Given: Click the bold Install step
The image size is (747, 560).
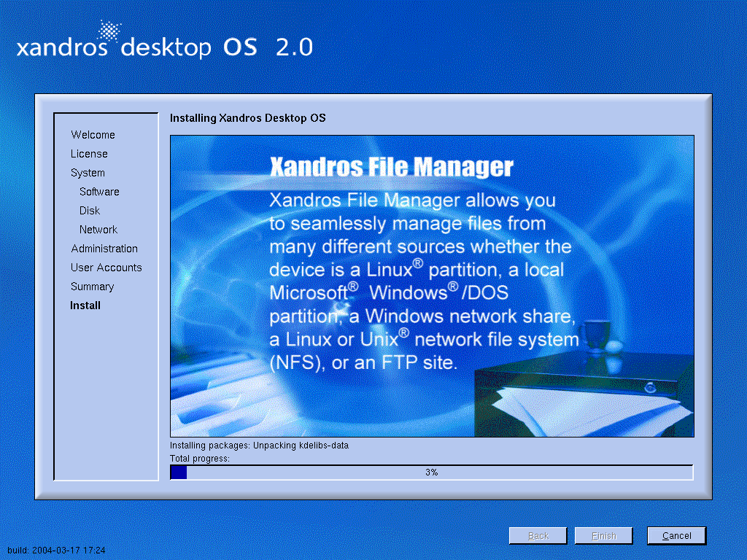Looking at the screenshot, I should [x=85, y=306].
